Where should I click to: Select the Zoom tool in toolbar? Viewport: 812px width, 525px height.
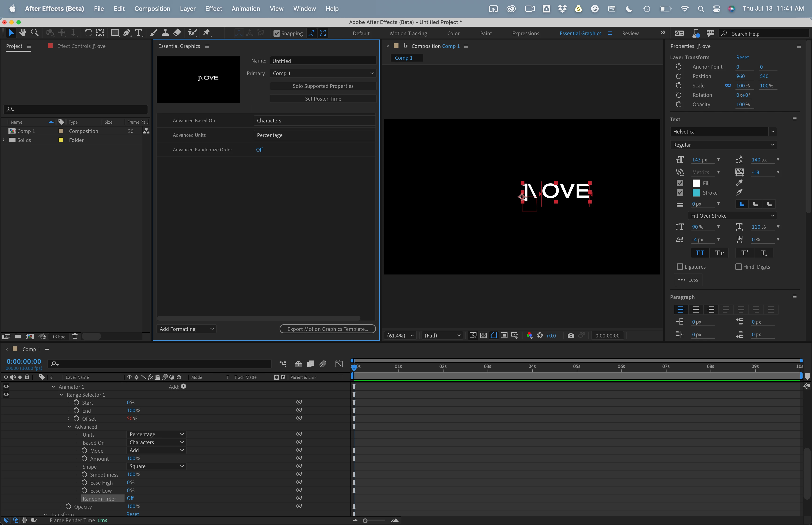coord(34,33)
